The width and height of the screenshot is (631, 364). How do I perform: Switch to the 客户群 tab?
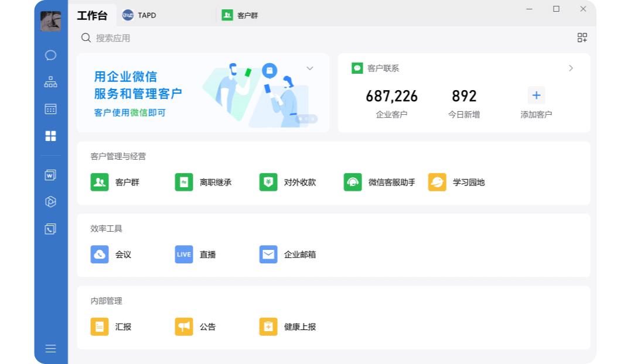(240, 15)
